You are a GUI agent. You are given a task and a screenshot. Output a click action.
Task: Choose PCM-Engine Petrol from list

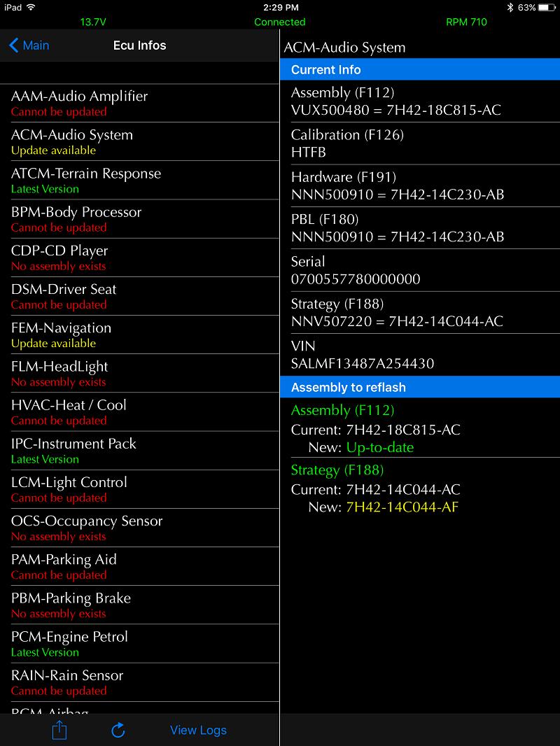pyautogui.click(x=139, y=643)
